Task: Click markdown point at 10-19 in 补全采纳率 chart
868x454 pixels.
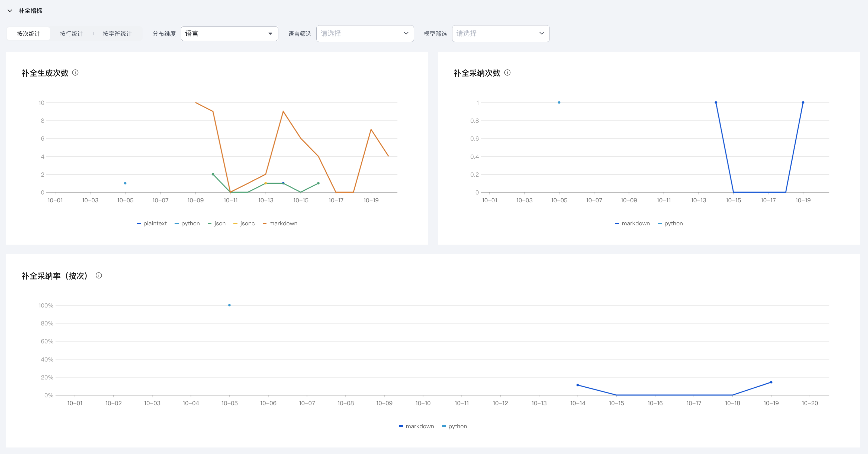Action: pos(771,382)
